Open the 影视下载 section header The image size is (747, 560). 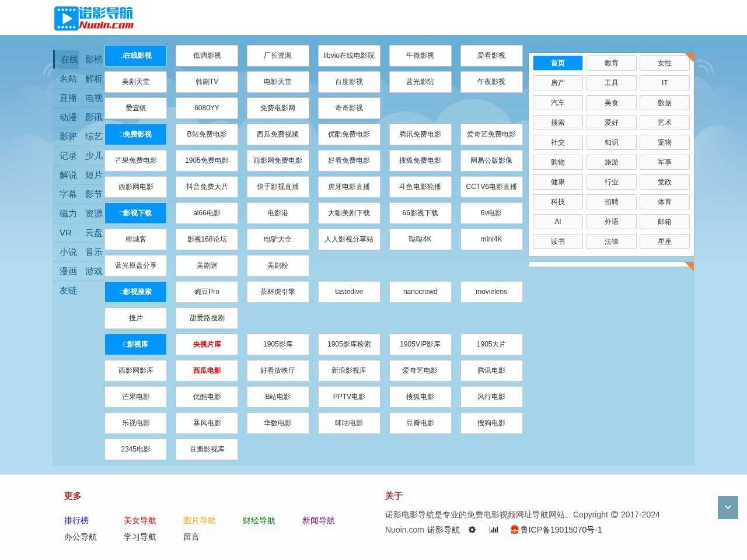click(x=135, y=213)
